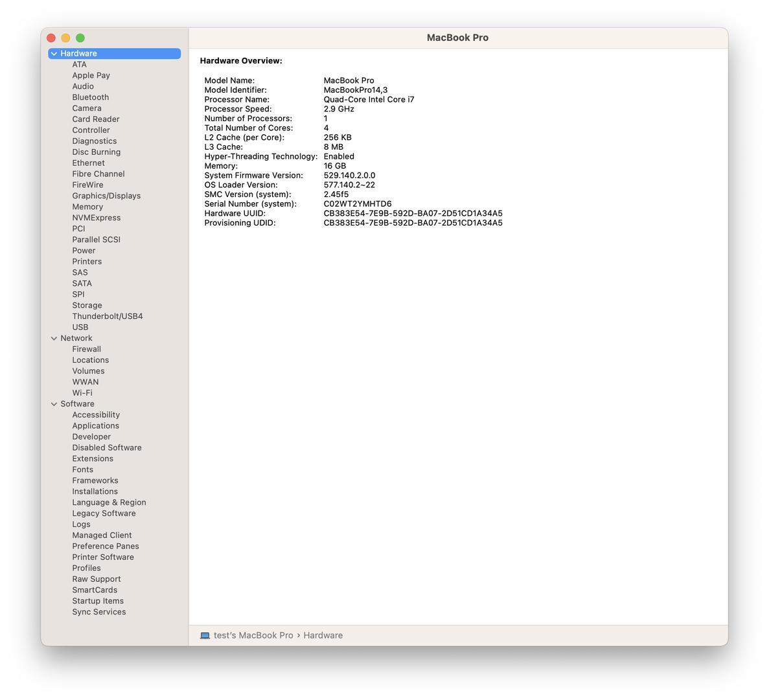
Task: Select SmartCards in the sidebar
Action: [x=94, y=590]
